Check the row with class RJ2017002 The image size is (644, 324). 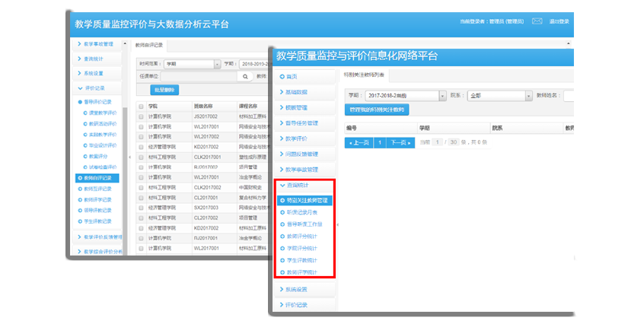[141, 167]
